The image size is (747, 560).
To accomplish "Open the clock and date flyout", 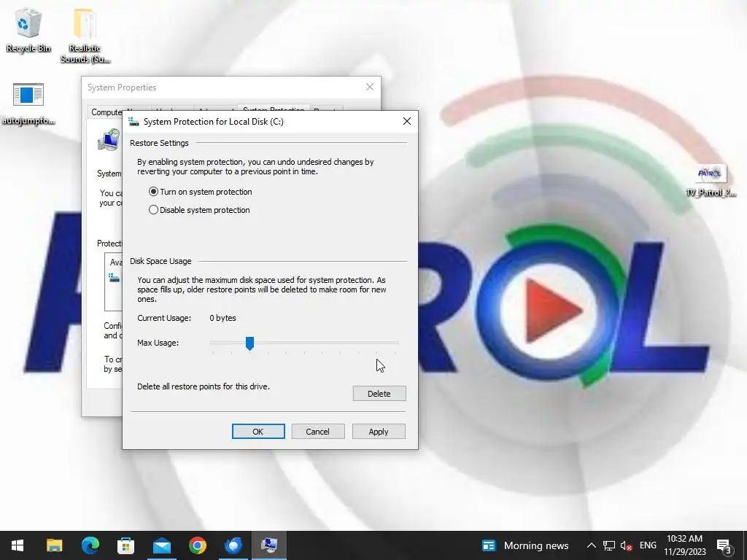I will (684, 545).
